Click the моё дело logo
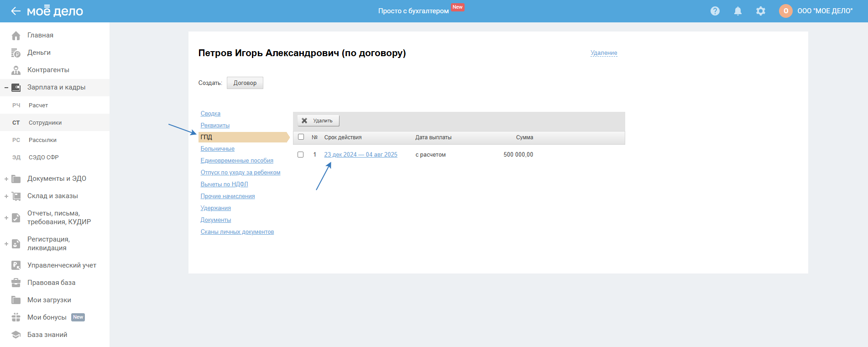Viewport: 868px width, 347px height. point(55,11)
